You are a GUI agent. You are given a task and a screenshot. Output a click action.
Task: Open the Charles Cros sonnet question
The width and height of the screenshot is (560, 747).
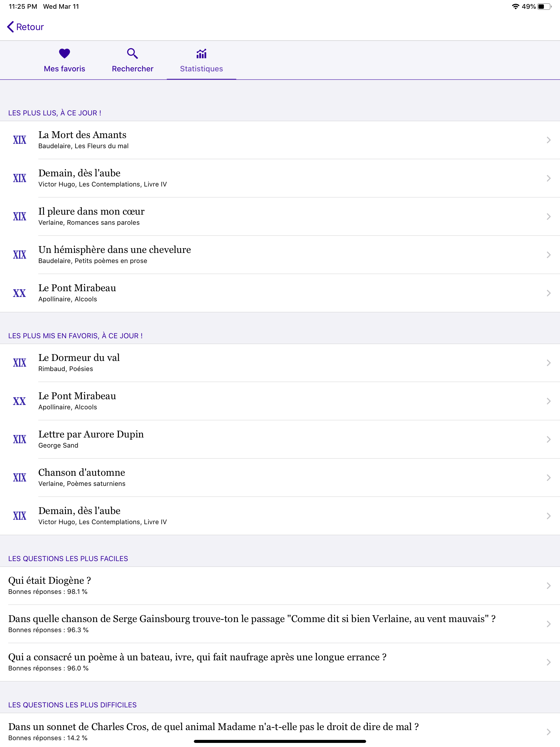coord(280,730)
